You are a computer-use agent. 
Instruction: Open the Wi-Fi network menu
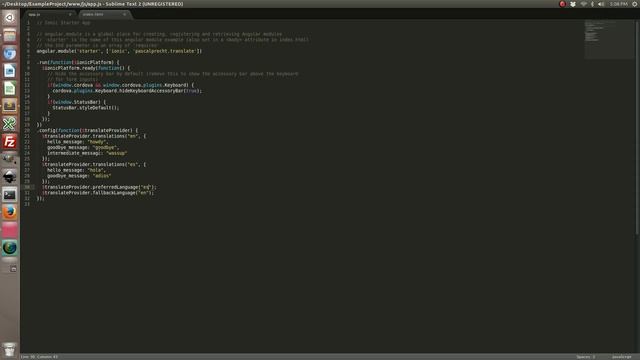(584, 4)
